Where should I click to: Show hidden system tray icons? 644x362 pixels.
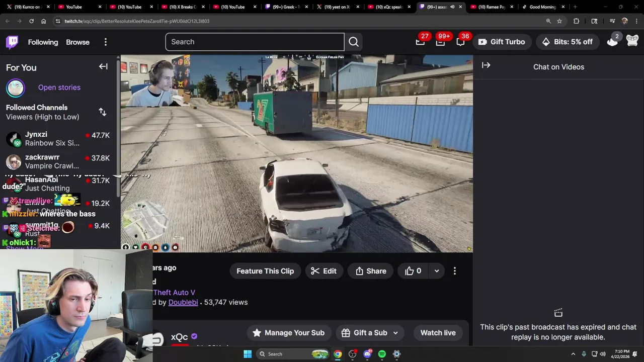[573, 354]
